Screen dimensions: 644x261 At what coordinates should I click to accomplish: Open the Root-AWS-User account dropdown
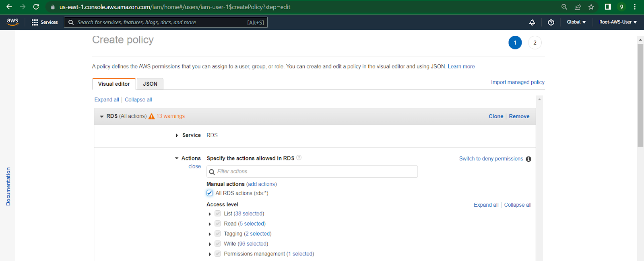pos(618,22)
